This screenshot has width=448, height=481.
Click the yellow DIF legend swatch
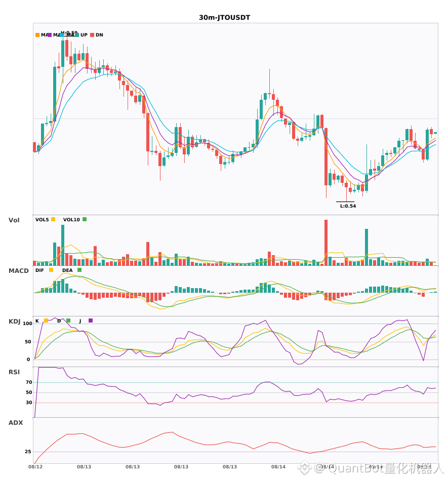coord(51,270)
